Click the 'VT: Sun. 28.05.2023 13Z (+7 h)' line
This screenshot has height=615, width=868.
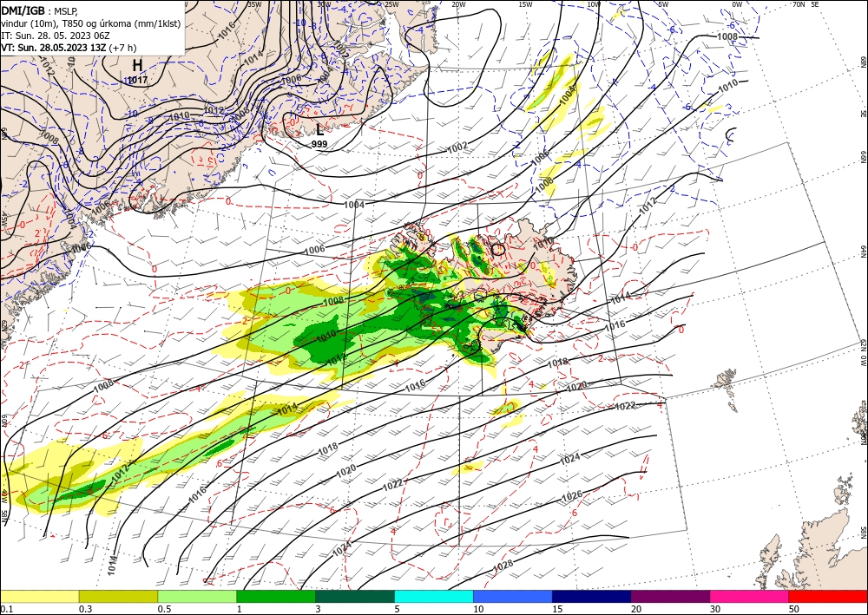pyautogui.click(x=69, y=48)
